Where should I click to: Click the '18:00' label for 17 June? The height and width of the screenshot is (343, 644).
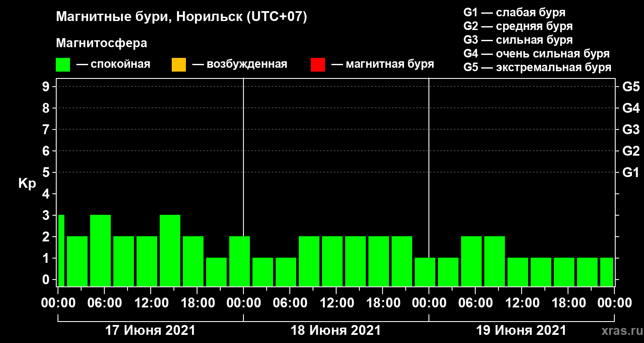point(197,303)
